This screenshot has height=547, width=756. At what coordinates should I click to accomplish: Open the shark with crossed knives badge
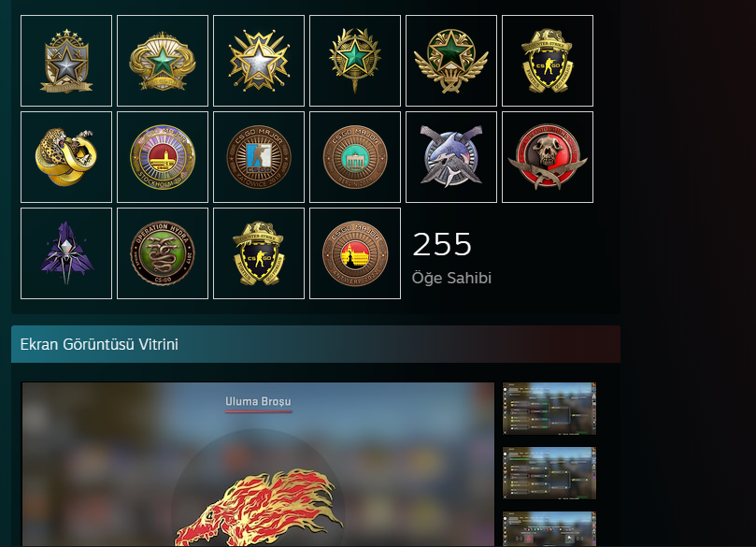tap(451, 157)
